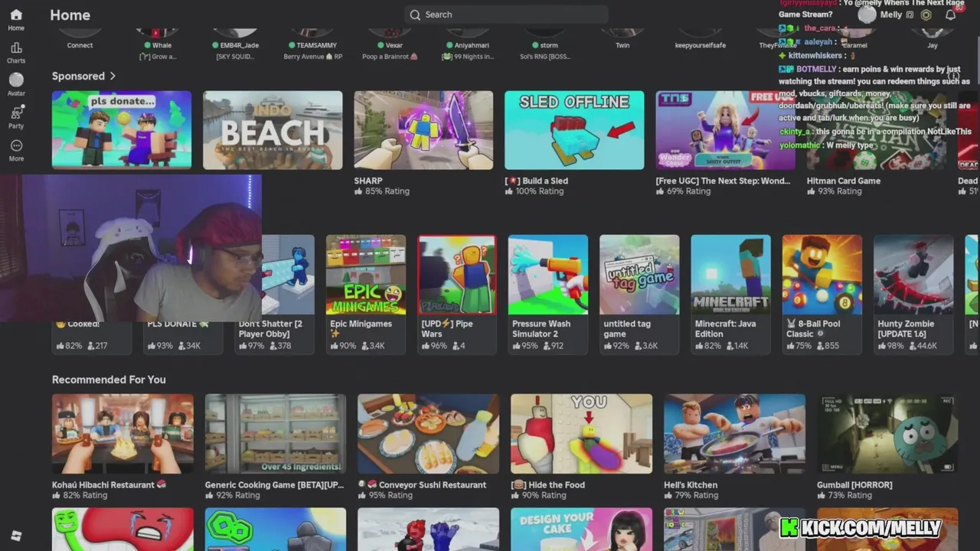The image size is (980, 551).
Task: Open The Next Step Wonder thumbnail
Action: point(725,130)
